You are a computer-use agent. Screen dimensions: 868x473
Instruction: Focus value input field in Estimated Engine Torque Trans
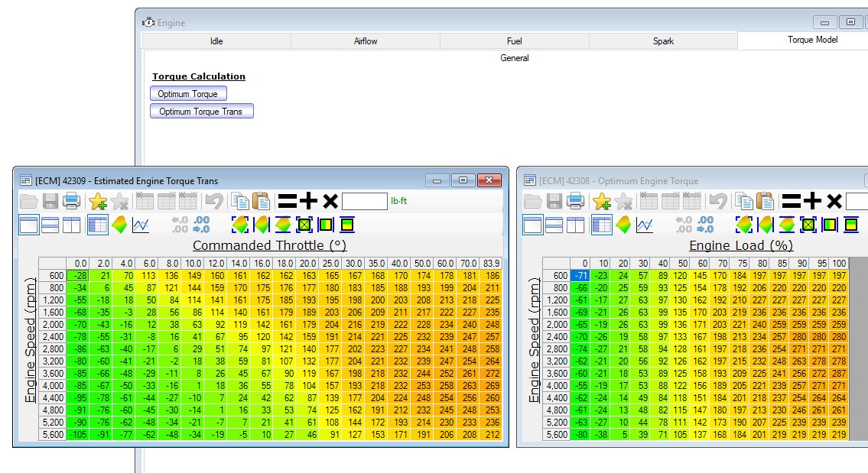pos(364,201)
